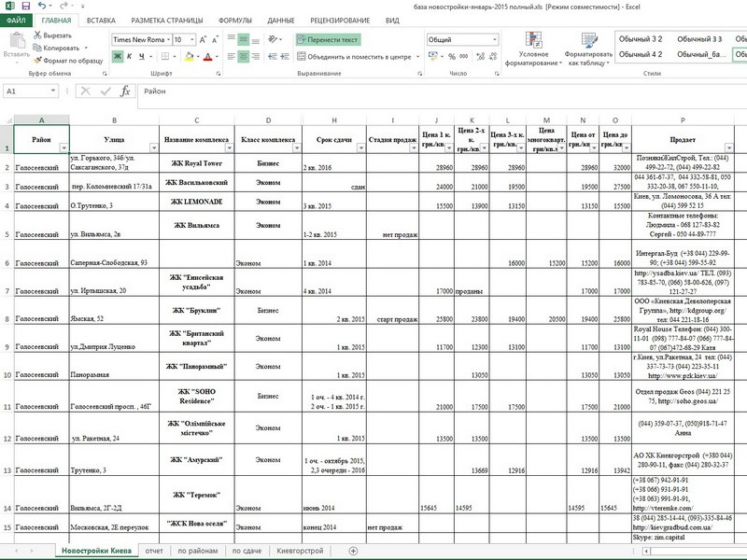Toggle Bold (Ж) formatting
The width and height of the screenshot is (747, 560).
(x=118, y=56)
